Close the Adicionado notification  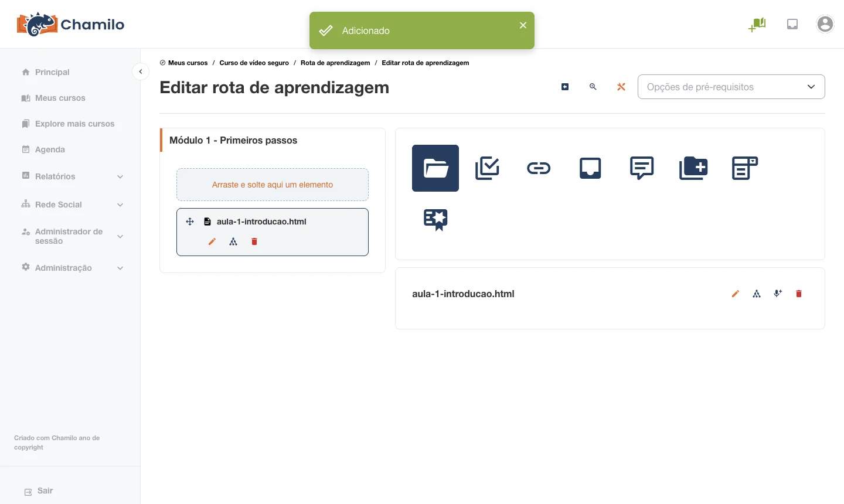(x=523, y=25)
